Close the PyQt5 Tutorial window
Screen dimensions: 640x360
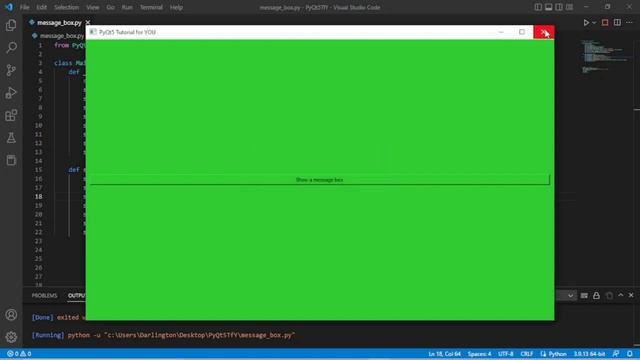(544, 32)
